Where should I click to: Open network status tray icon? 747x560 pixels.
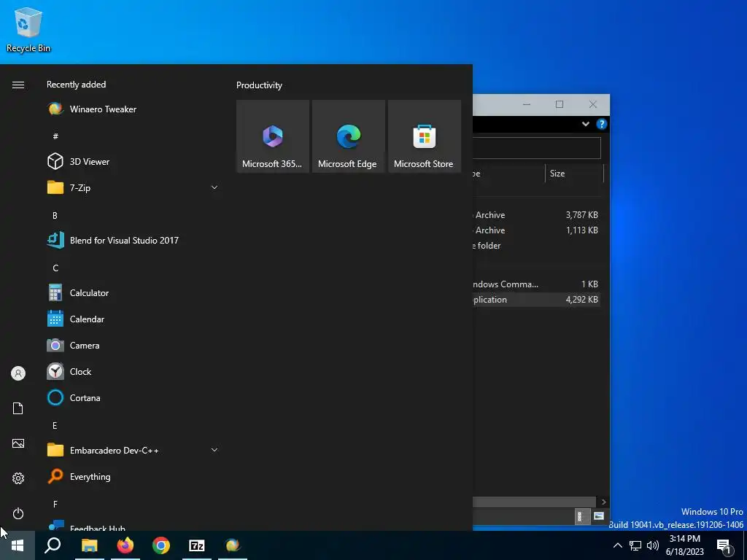point(635,545)
